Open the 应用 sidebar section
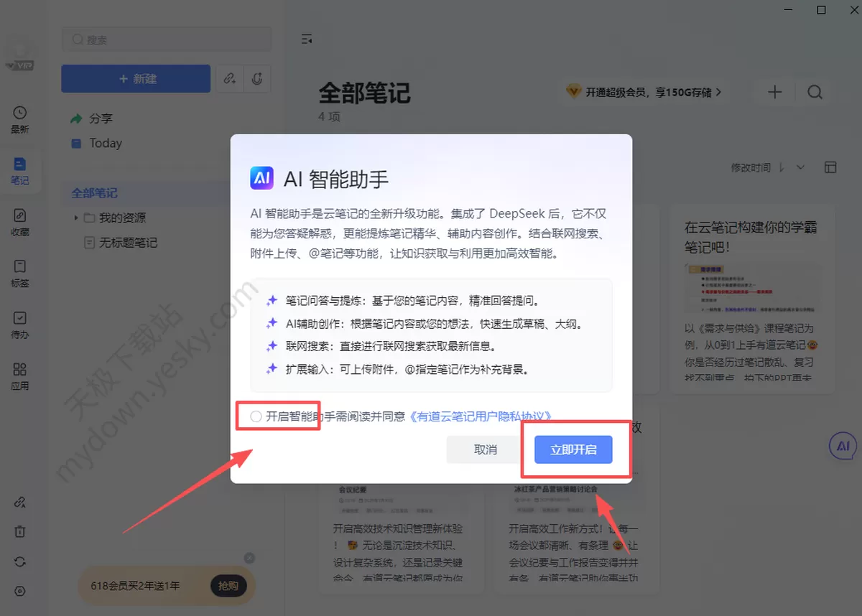Viewport: 862px width, 616px height. click(x=20, y=376)
